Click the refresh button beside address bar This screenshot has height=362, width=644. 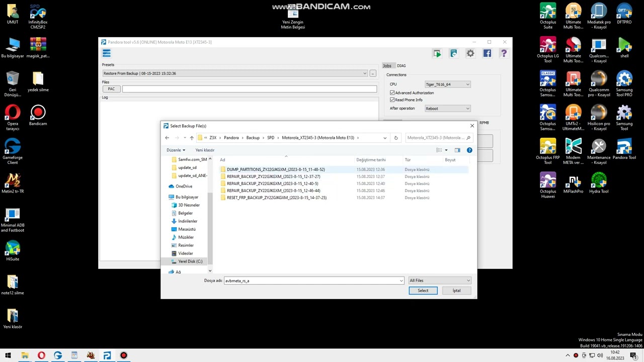(396, 138)
